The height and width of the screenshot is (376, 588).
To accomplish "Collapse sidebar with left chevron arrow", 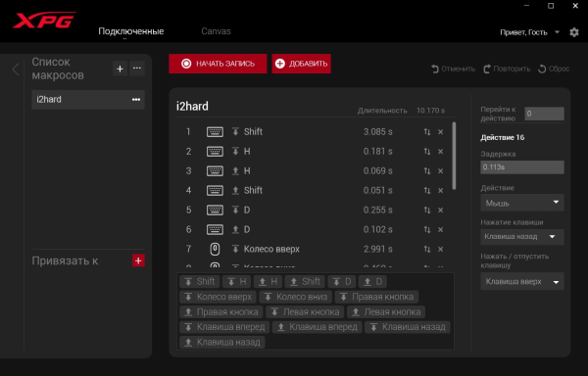I will coord(16,70).
